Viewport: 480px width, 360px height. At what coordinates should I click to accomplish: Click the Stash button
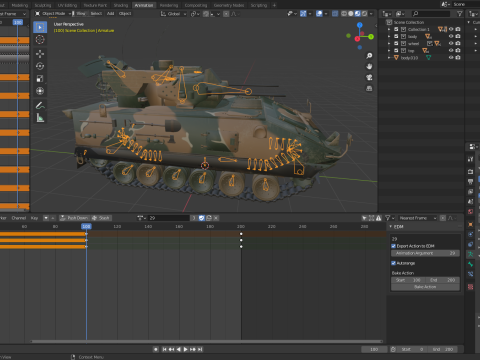[x=101, y=218]
